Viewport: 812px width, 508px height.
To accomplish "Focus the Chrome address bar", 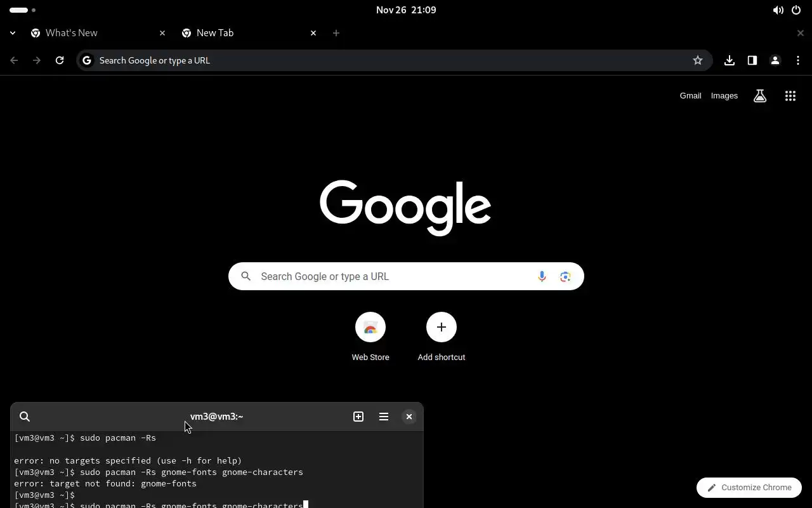I will pyautogui.click(x=393, y=60).
